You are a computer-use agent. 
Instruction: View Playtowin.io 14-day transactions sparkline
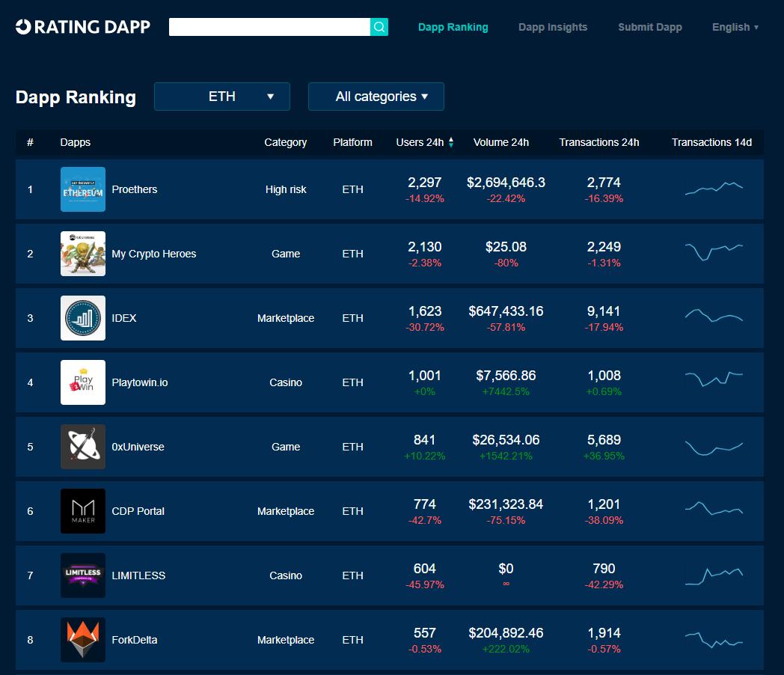tap(714, 379)
